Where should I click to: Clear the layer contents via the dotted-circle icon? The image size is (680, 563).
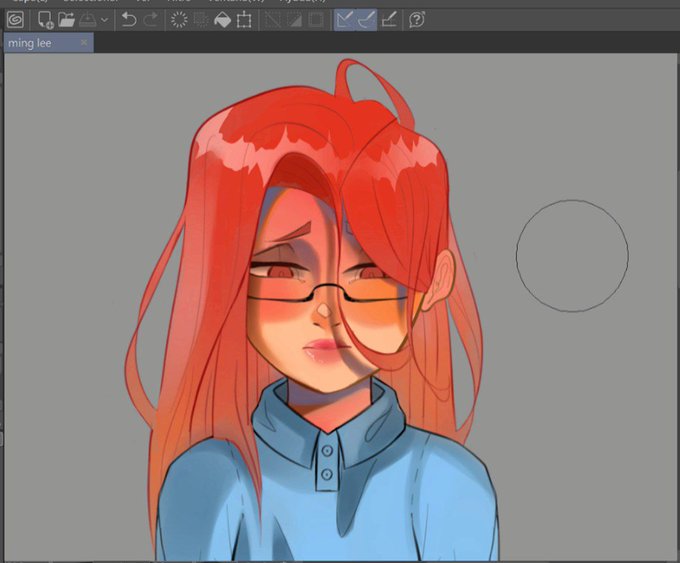click(x=179, y=20)
